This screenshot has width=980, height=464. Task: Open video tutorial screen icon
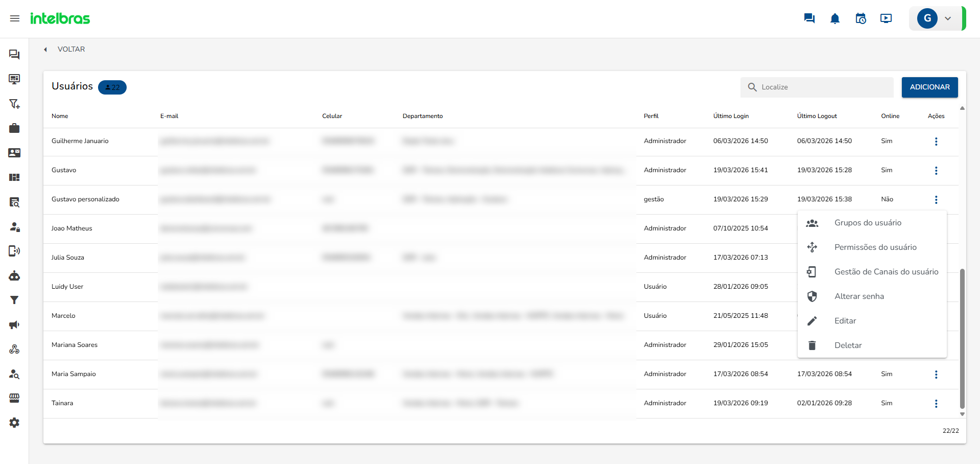pyautogui.click(x=886, y=18)
